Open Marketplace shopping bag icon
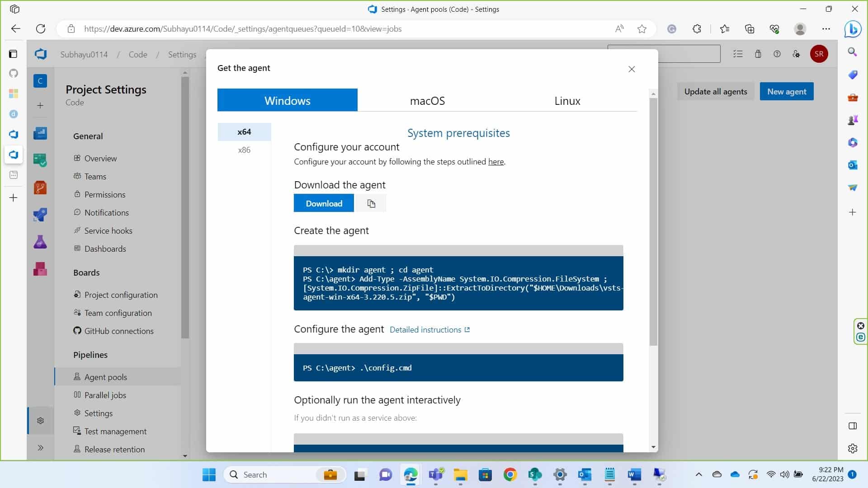The image size is (868, 488). [758, 54]
